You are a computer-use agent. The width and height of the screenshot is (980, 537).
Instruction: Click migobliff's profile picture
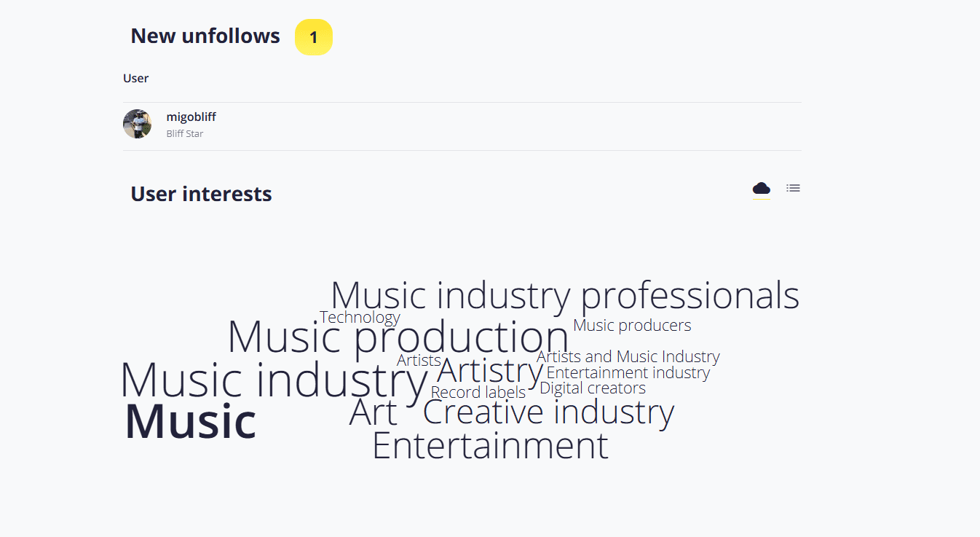[x=137, y=124]
